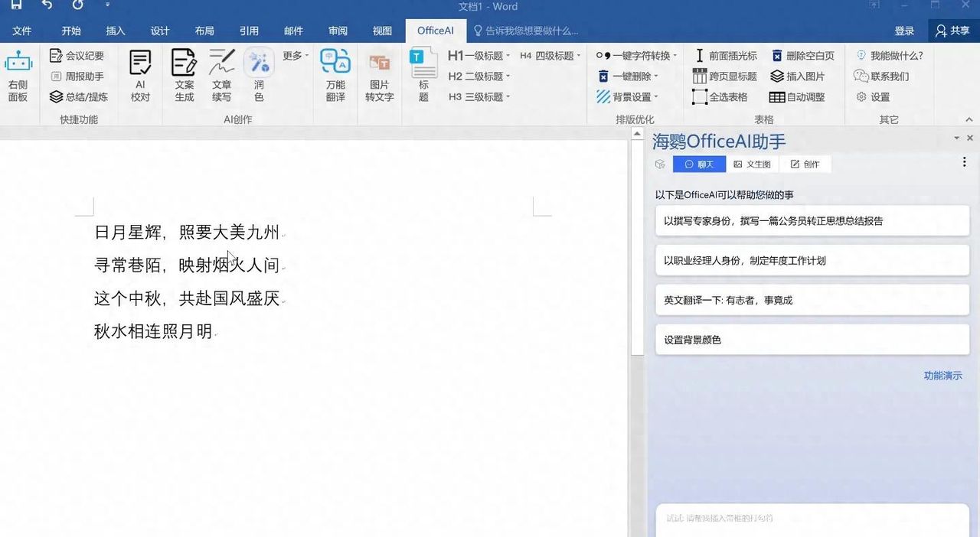Switch to the 视图 ribbon tab
The height and width of the screenshot is (537, 980).
[x=382, y=31]
